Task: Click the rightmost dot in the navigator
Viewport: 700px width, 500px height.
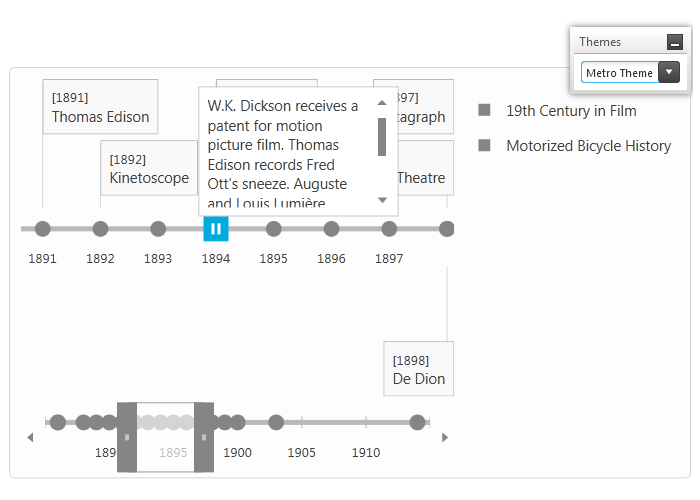Action: pos(417,422)
